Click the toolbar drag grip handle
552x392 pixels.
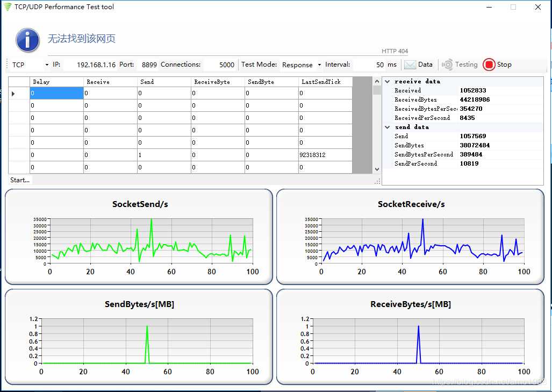(7, 65)
